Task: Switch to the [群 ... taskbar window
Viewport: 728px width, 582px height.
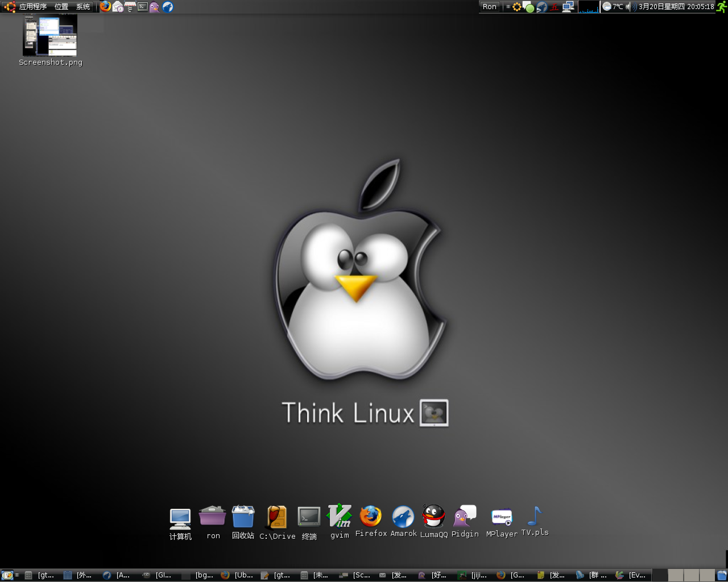Action: tap(592, 575)
